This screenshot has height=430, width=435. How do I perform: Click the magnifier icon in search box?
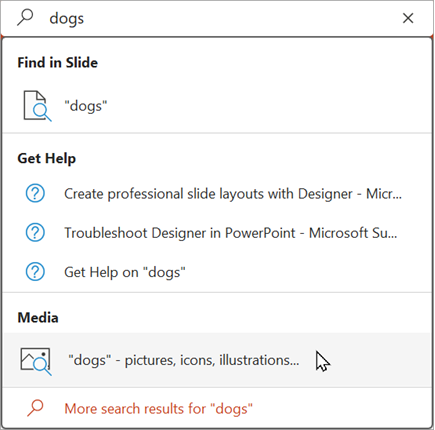(x=25, y=17)
